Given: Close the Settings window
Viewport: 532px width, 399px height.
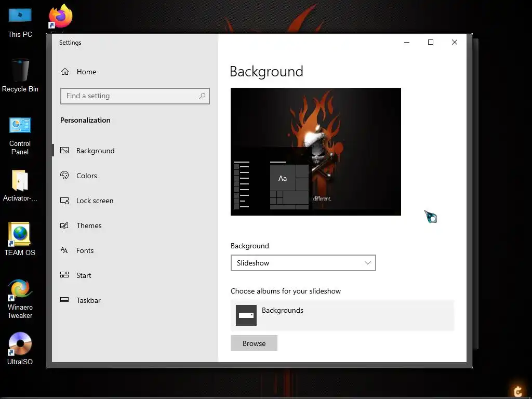Looking at the screenshot, I should click(x=454, y=42).
